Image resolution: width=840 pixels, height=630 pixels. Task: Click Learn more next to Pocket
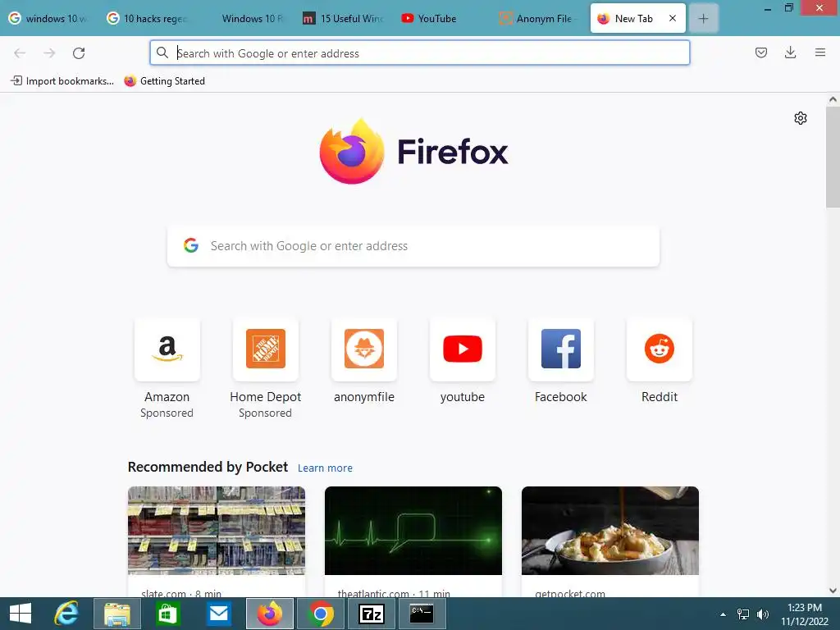325,468
